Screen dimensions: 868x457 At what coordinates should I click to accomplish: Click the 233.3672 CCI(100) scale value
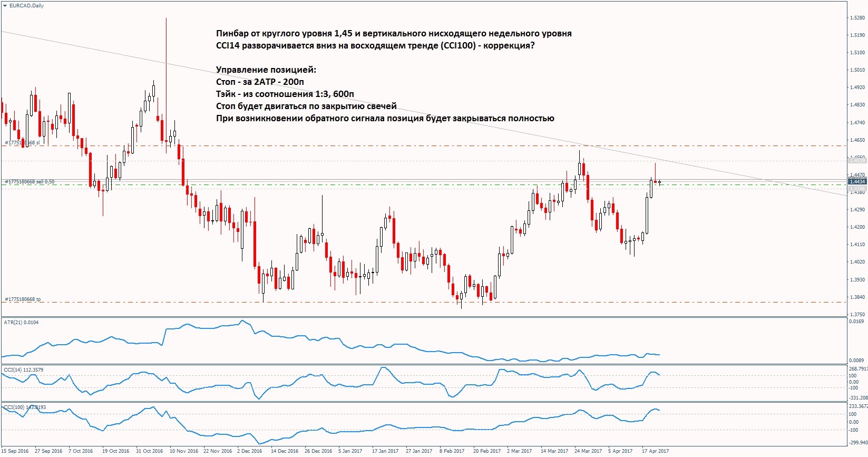click(x=858, y=406)
